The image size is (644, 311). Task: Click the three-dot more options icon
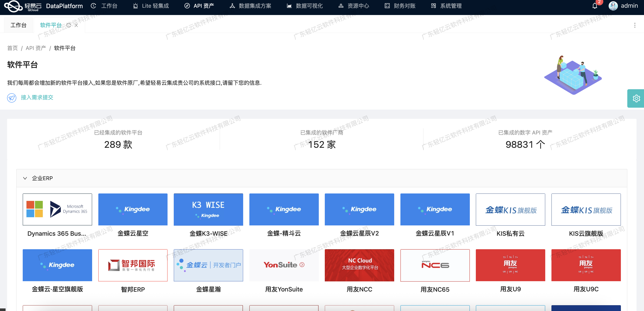[x=635, y=25]
